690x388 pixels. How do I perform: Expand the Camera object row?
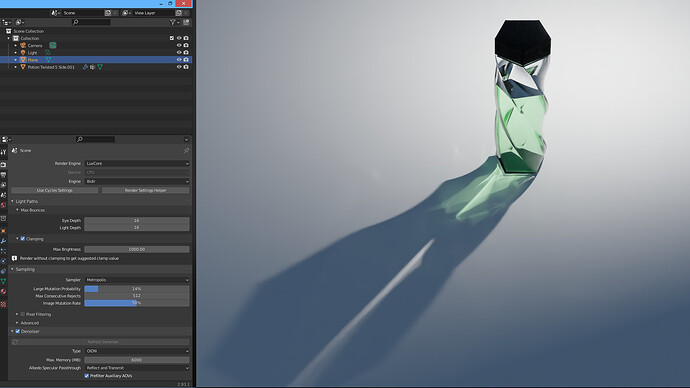click(16, 45)
